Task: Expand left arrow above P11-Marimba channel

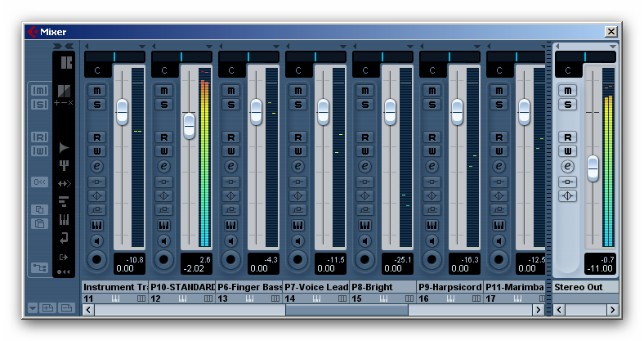Action: click(x=489, y=47)
